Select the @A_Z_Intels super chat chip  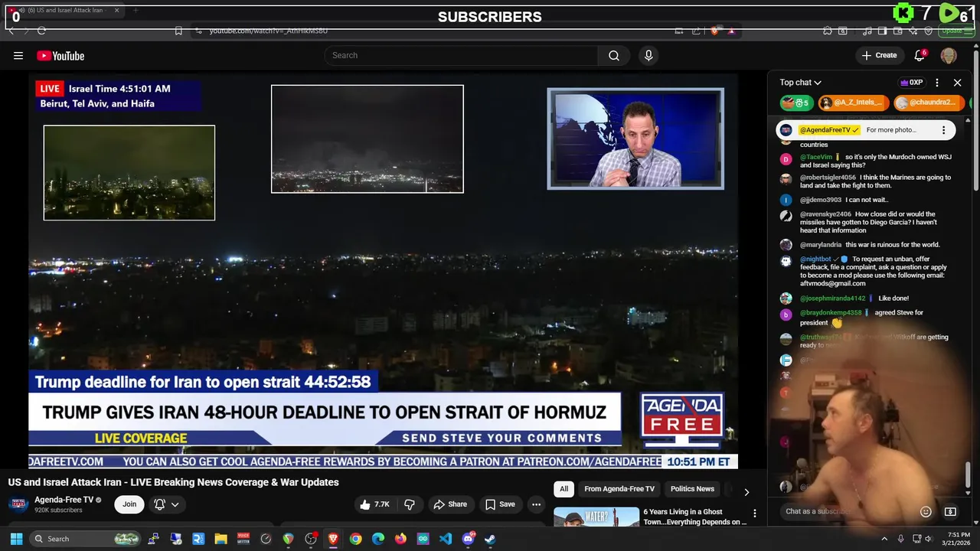click(853, 103)
